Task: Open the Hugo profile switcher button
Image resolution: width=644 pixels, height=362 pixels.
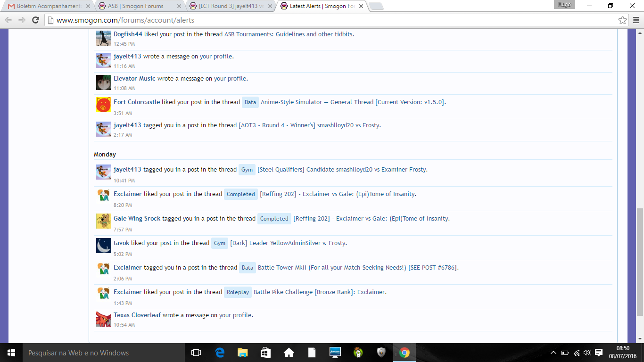Action: [564, 5]
